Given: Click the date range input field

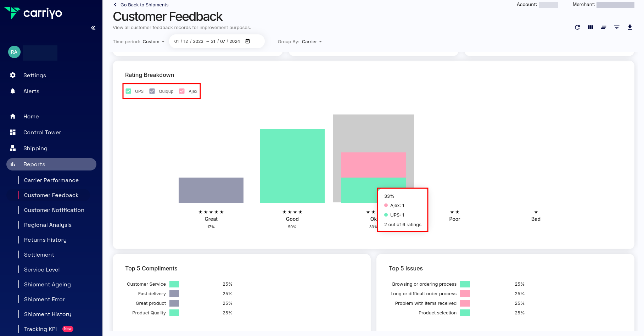Looking at the screenshot, I should click(217, 41).
